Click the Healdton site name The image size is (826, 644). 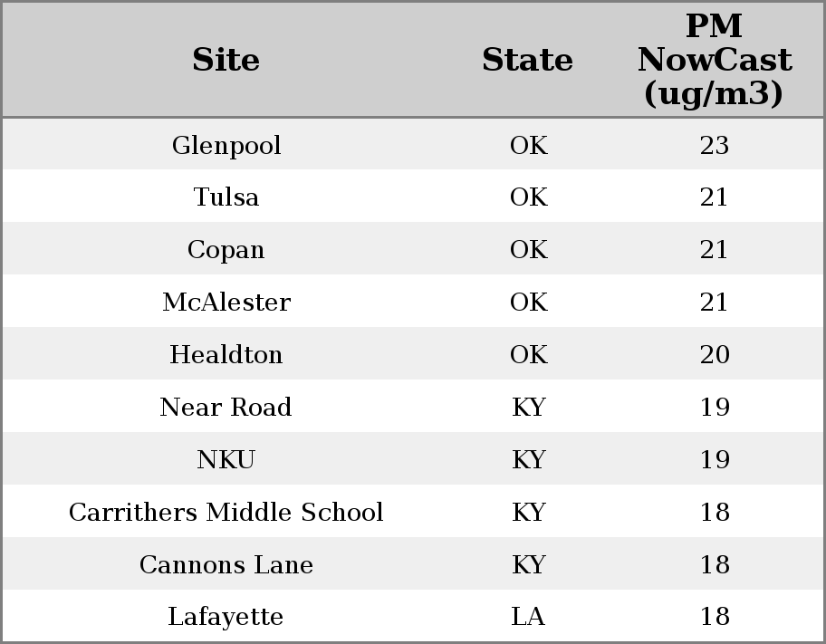click(226, 355)
